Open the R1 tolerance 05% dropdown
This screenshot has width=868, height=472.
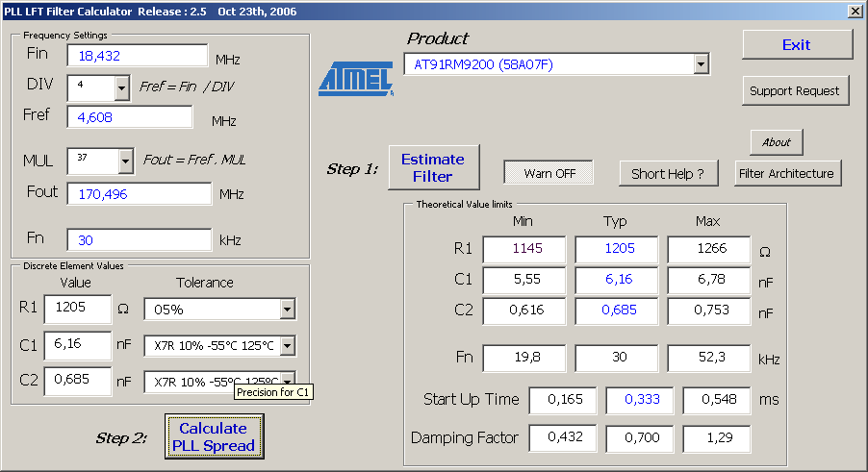(x=287, y=310)
